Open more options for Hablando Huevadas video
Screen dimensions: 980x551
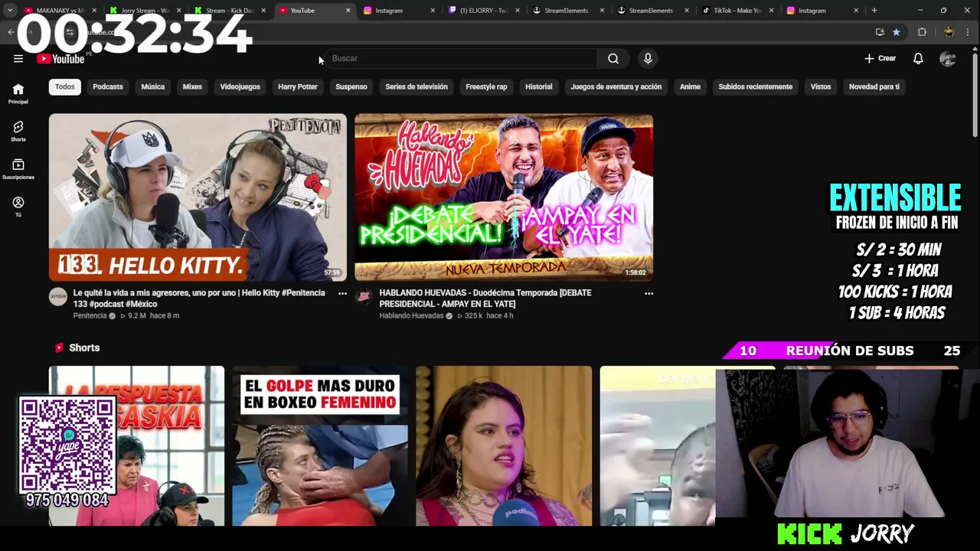pos(648,293)
